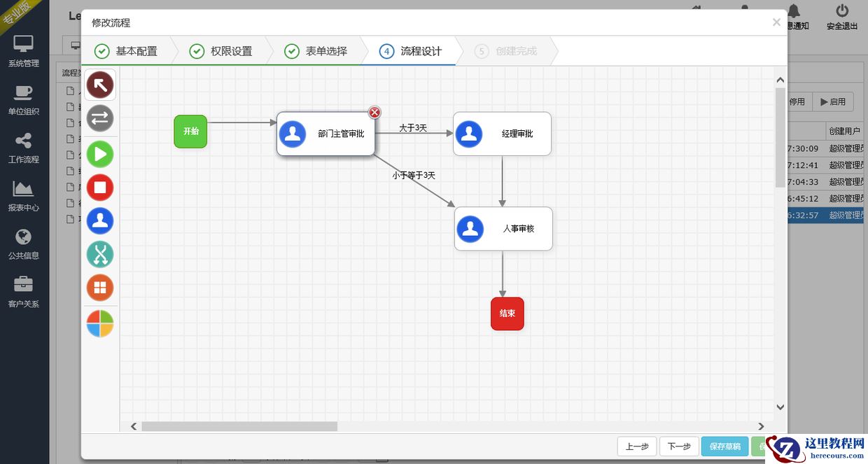Select the pointer arrow tool in palette

click(100, 85)
